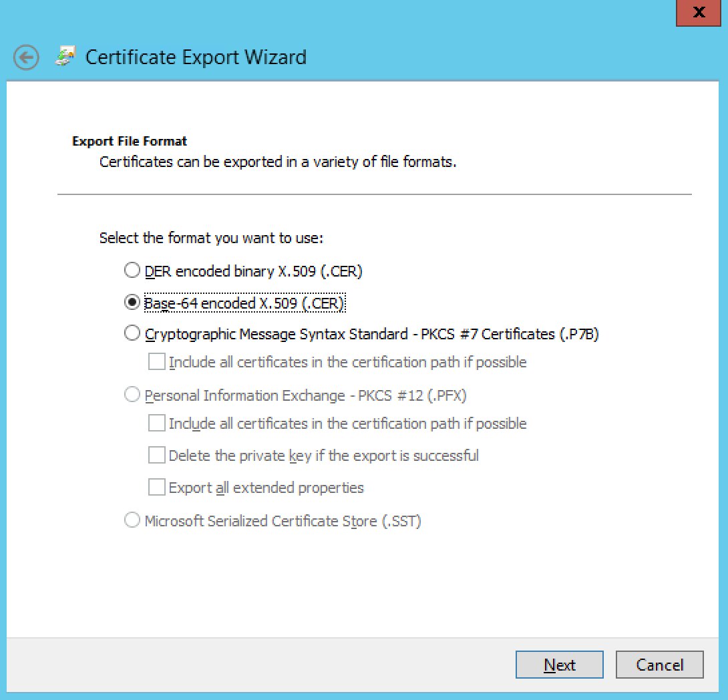Choose the PKCS #7 Certificates format

point(132,334)
